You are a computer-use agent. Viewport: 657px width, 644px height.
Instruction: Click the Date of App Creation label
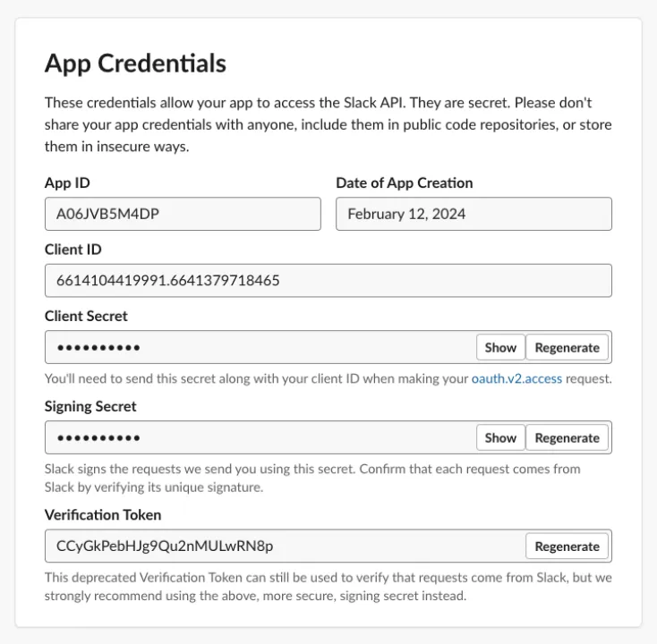[x=405, y=183]
